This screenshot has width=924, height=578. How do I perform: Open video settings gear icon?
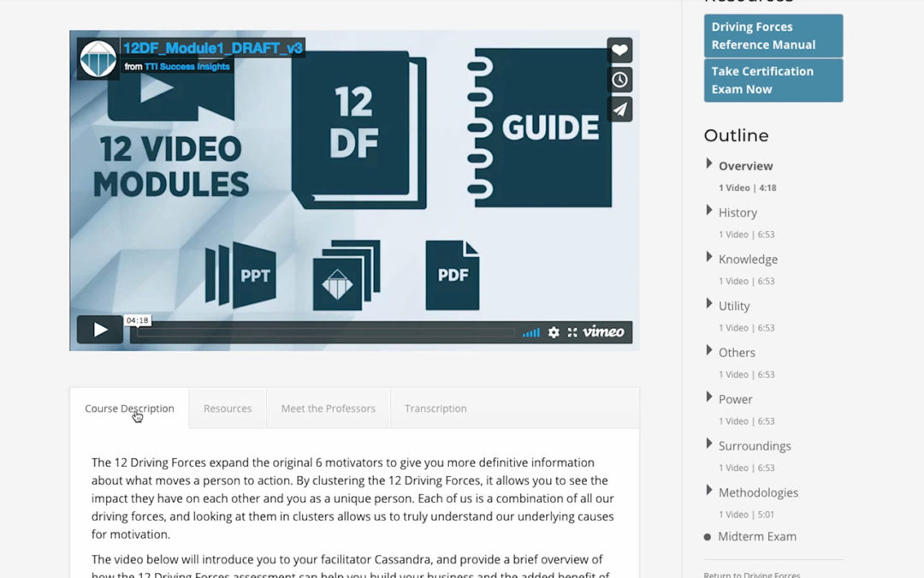point(554,332)
